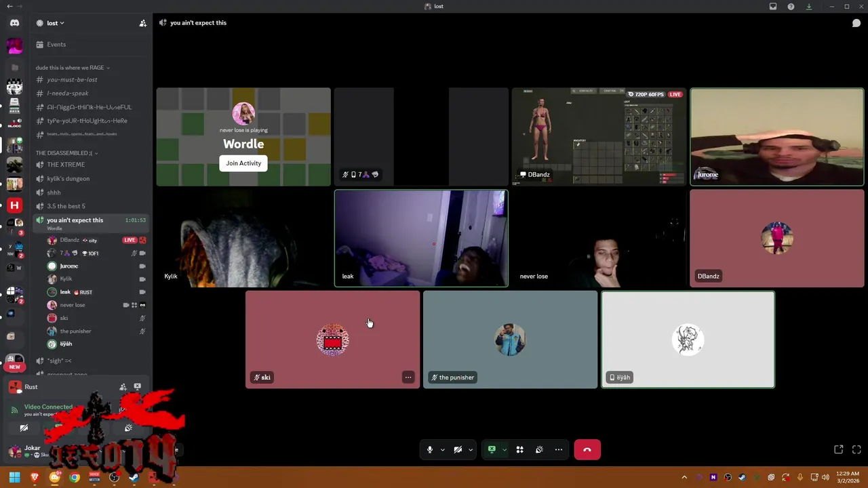Select Jurome in voice member list
Screen dimensions: 868x488
pyautogui.click(x=96, y=266)
